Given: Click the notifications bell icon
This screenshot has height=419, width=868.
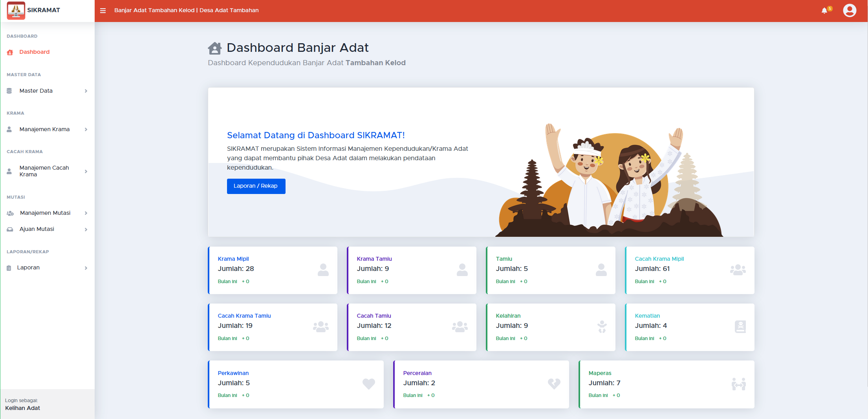Looking at the screenshot, I should [824, 11].
